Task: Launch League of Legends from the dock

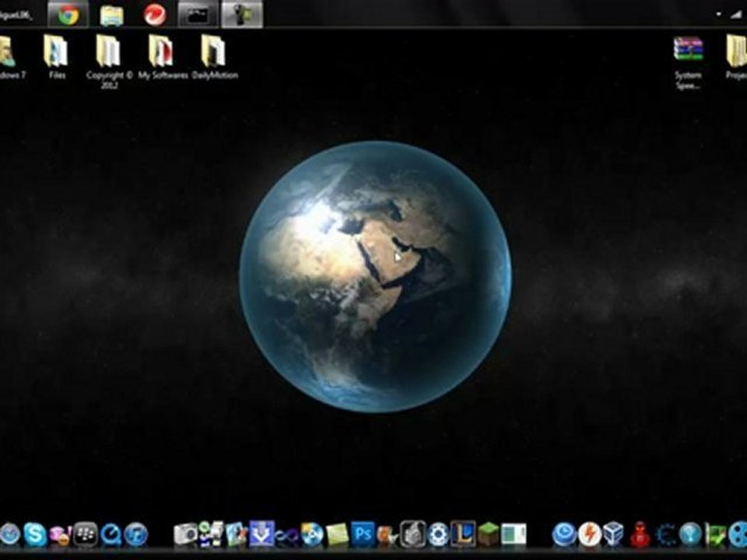Action: [463, 534]
